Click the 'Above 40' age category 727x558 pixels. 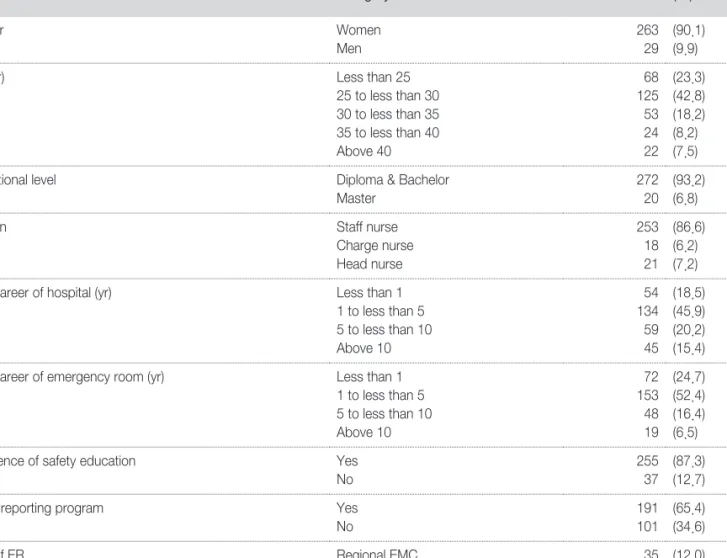[364, 151]
